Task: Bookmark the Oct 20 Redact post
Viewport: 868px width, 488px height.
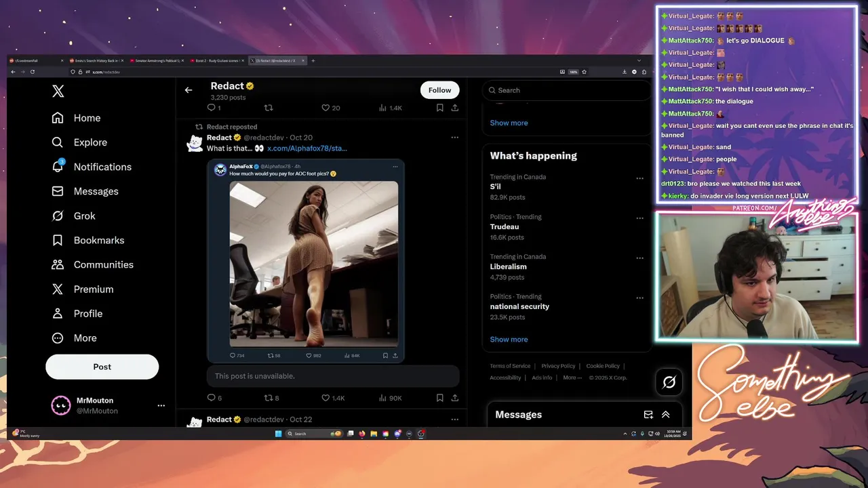Action: click(440, 398)
